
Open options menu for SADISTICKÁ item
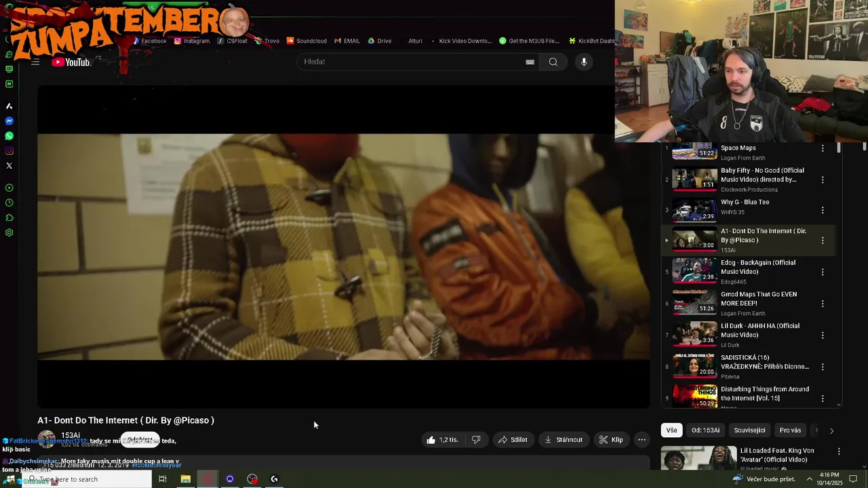tap(823, 367)
